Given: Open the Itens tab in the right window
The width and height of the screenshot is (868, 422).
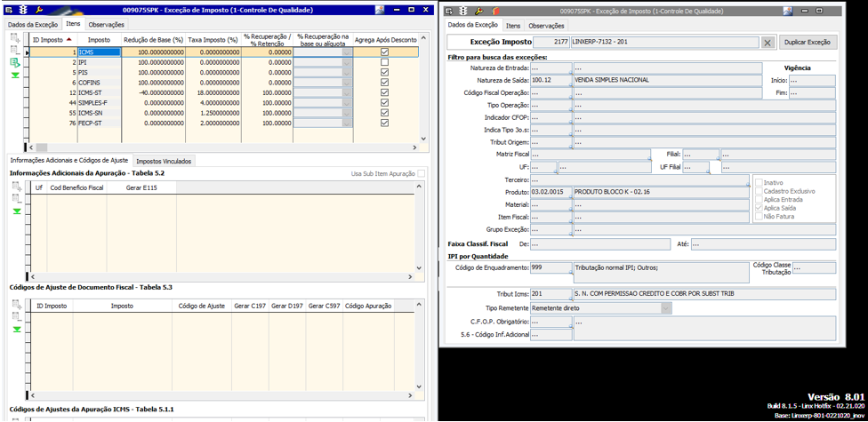Looking at the screenshot, I should tap(513, 26).
